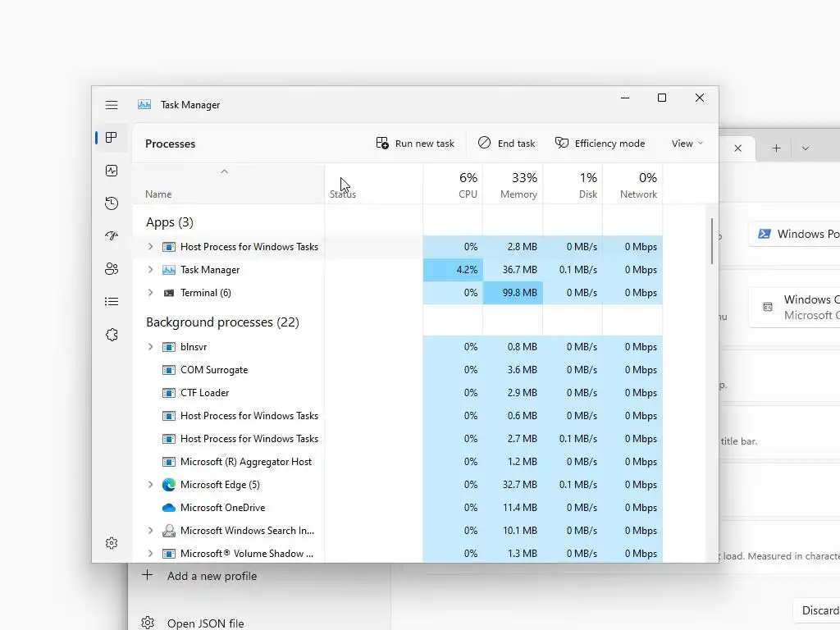Click the Microsoft Edge process icon
The height and width of the screenshot is (630, 840).
click(x=169, y=485)
